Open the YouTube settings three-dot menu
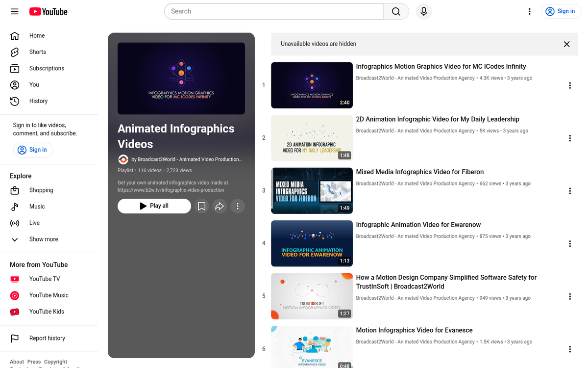588x368 pixels. tap(530, 11)
